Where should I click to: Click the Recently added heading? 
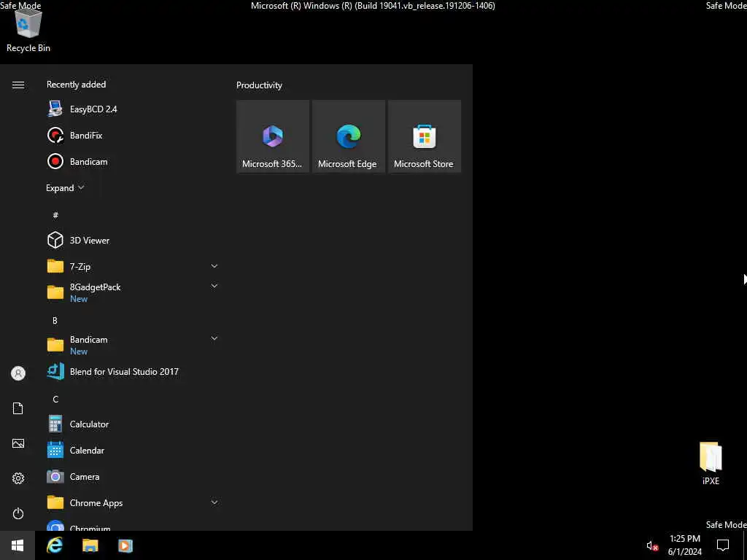[x=76, y=85]
